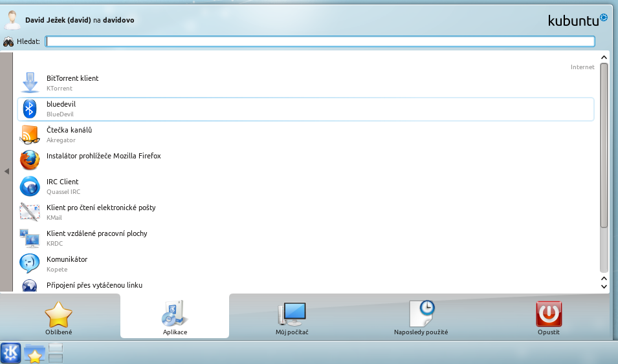The width and height of the screenshot is (618, 364).
Task: Open the Můj počítač tab
Action: tap(292, 318)
